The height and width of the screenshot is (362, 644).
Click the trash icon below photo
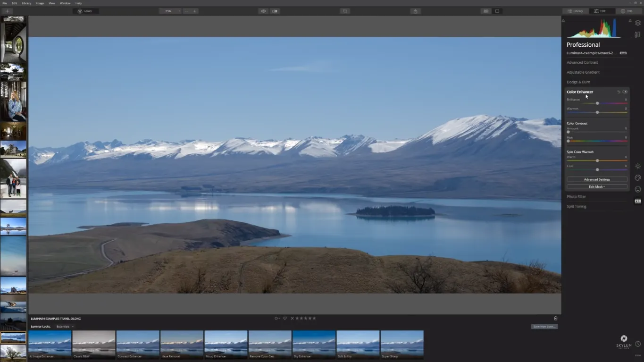coord(555,319)
